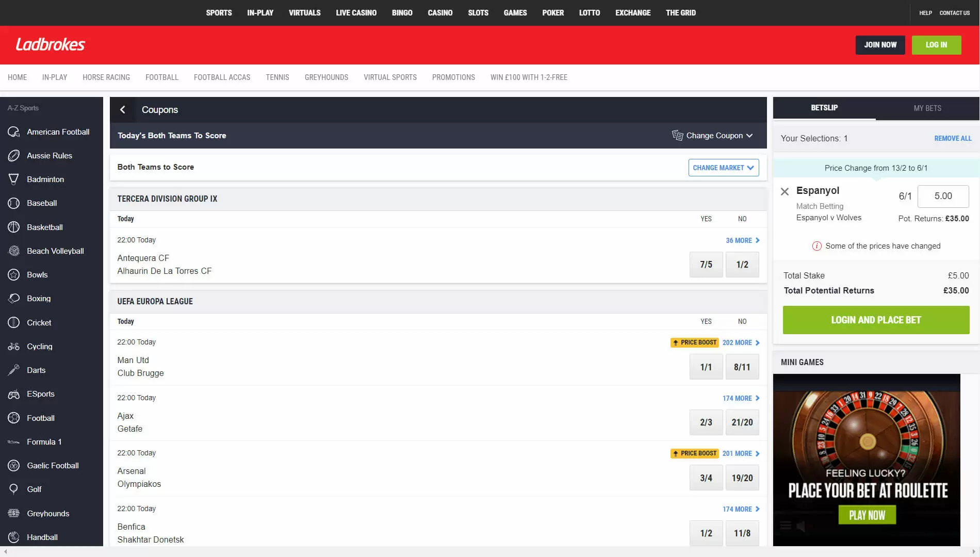Remove Espanyol selection with X icon

tap(785, 192)
